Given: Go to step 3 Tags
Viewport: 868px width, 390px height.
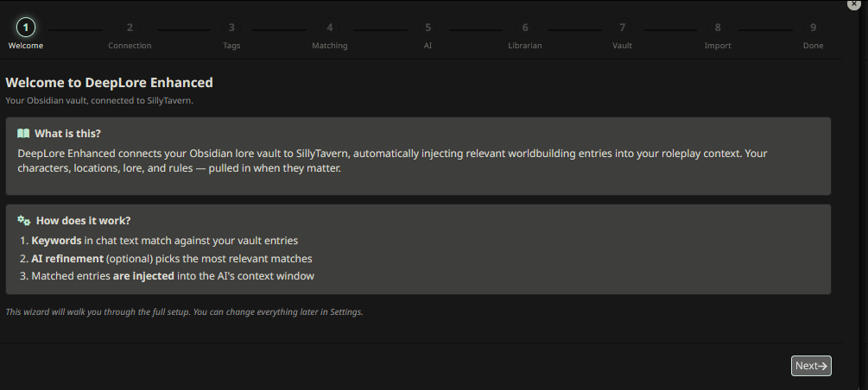Looking at the screenshot, I should coord(231,28).
